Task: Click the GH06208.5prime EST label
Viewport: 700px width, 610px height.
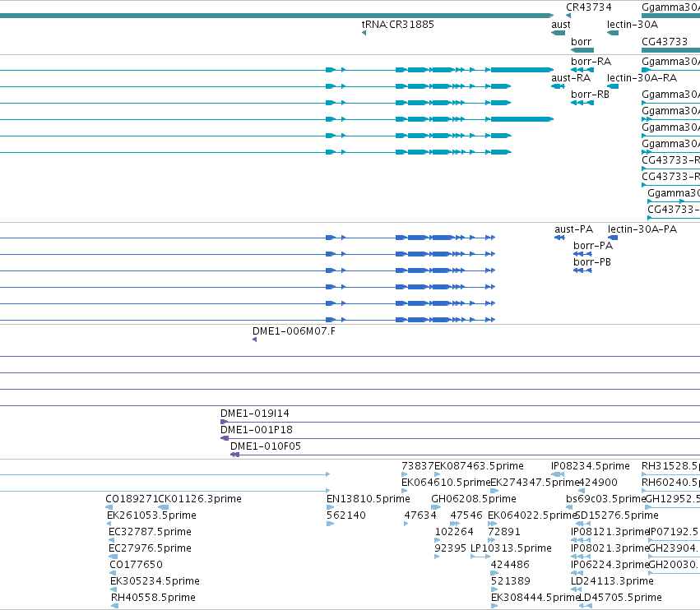Action: click(x=474, y=499)
